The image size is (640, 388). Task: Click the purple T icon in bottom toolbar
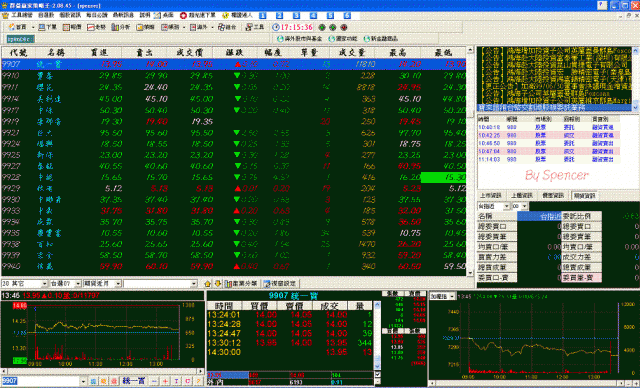(176, 381)
